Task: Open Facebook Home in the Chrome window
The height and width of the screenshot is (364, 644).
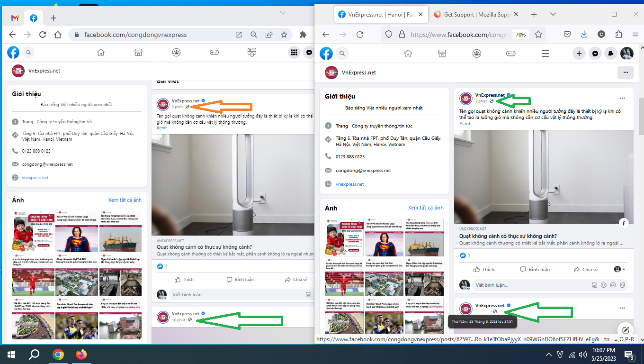Action: pyautogui.click(x=101, y=53)
